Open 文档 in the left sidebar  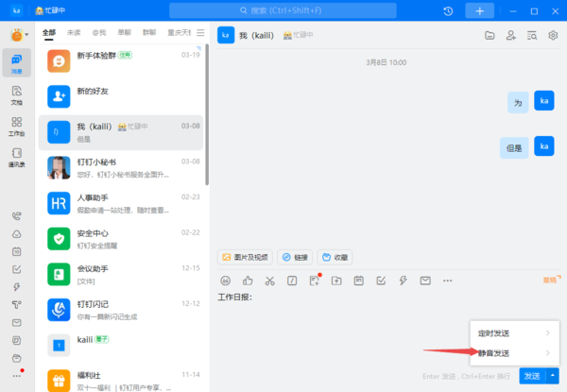[17, 94]
